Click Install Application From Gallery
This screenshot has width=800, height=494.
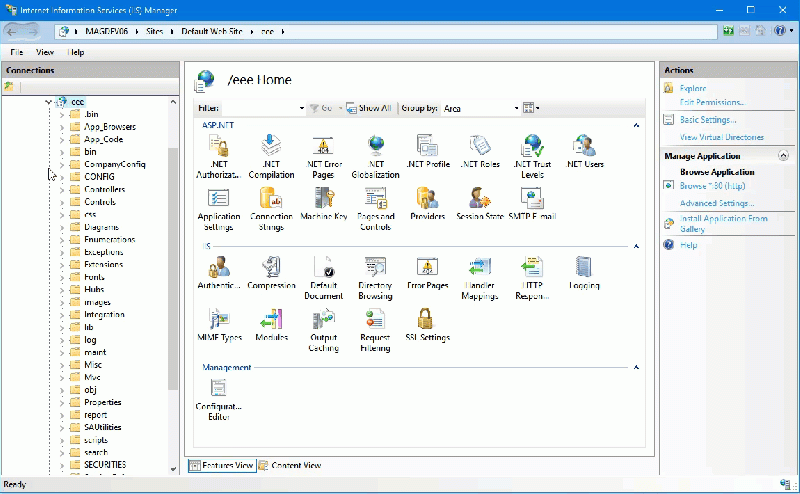coord(723,224)
